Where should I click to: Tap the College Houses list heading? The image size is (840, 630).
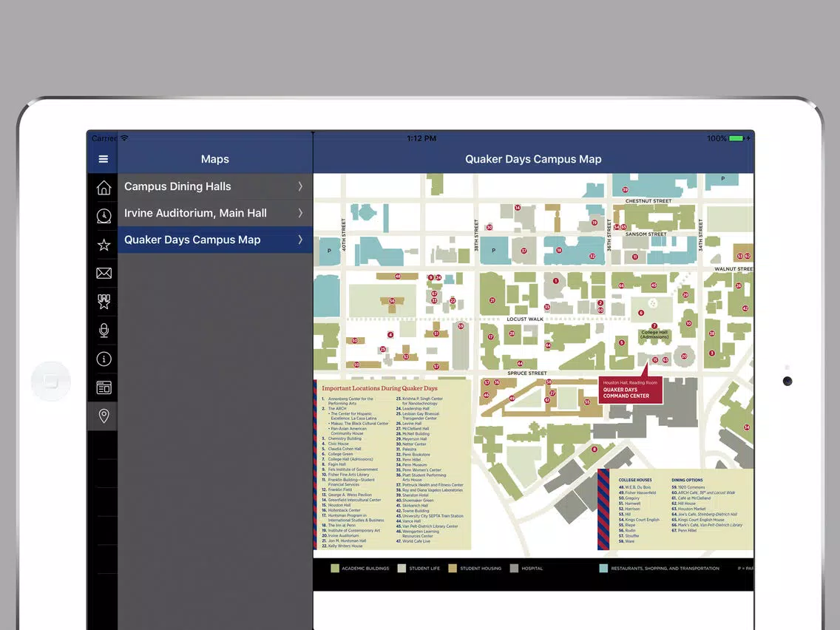pos(635,480)
